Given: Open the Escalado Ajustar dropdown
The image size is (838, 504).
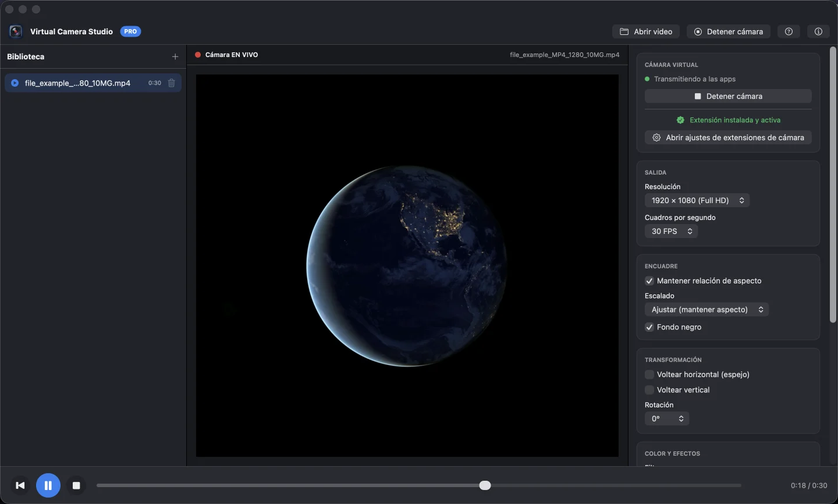Looking at the screenshot, I should [x=706, y=310].
